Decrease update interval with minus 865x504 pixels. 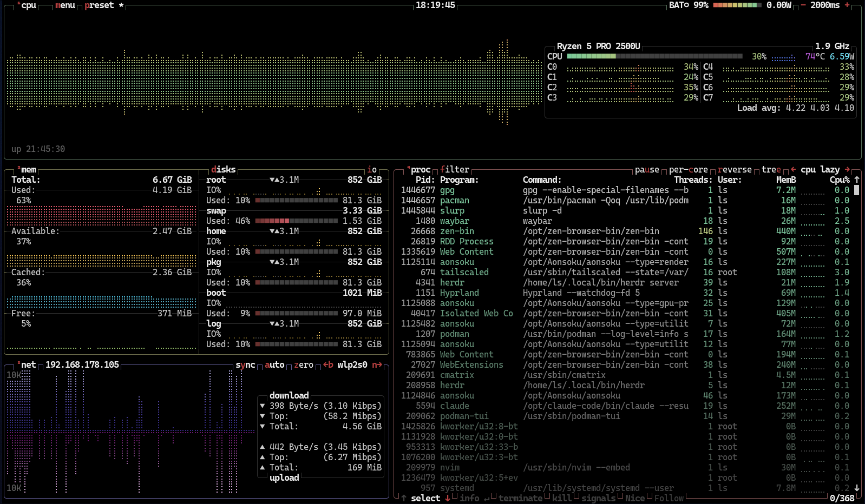tap(803, 5)
